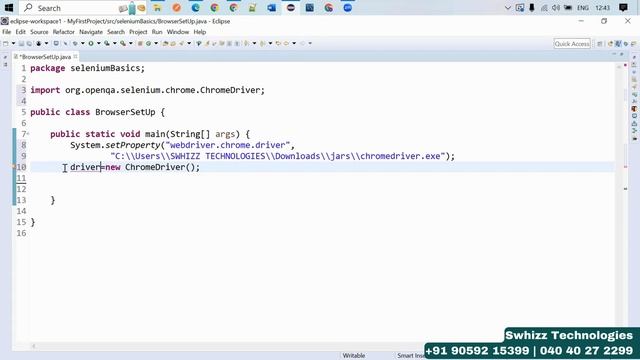
Task: Click the "webdriver.chrome.driver" string
Action: point(227,145)
